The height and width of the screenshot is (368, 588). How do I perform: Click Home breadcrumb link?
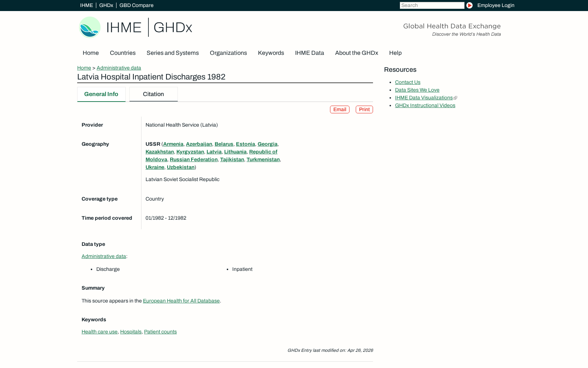84,68
